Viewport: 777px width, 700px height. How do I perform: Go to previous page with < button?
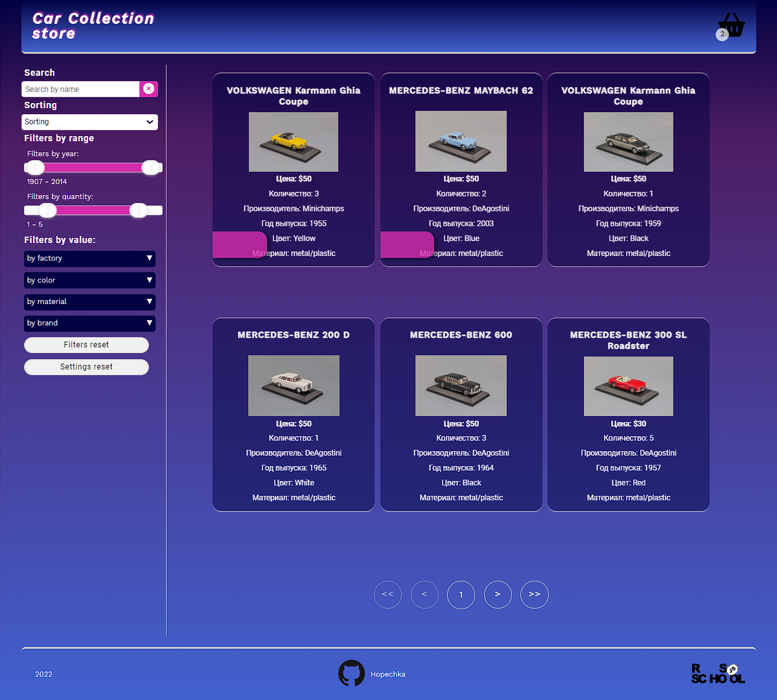coord(424,594)
